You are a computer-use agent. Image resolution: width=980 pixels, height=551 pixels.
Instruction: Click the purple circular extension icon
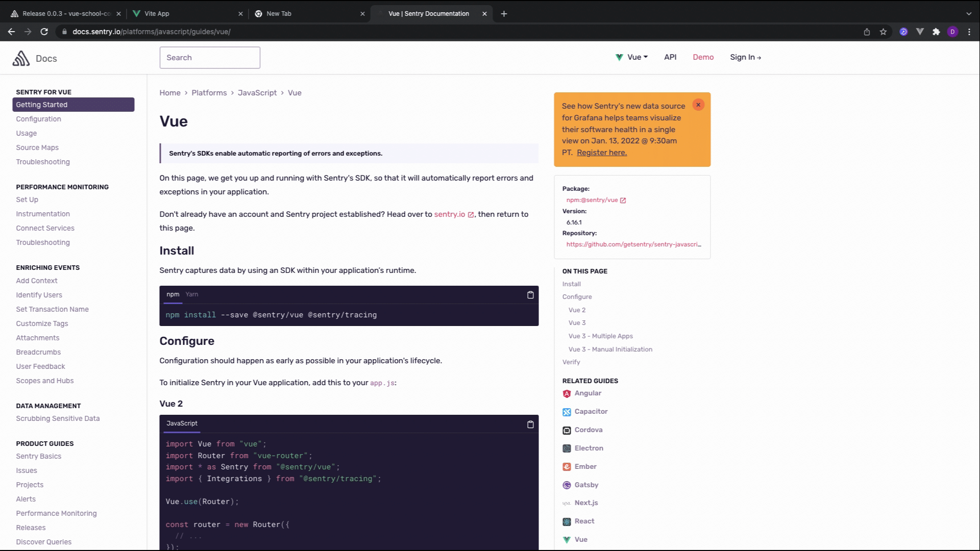903,32
